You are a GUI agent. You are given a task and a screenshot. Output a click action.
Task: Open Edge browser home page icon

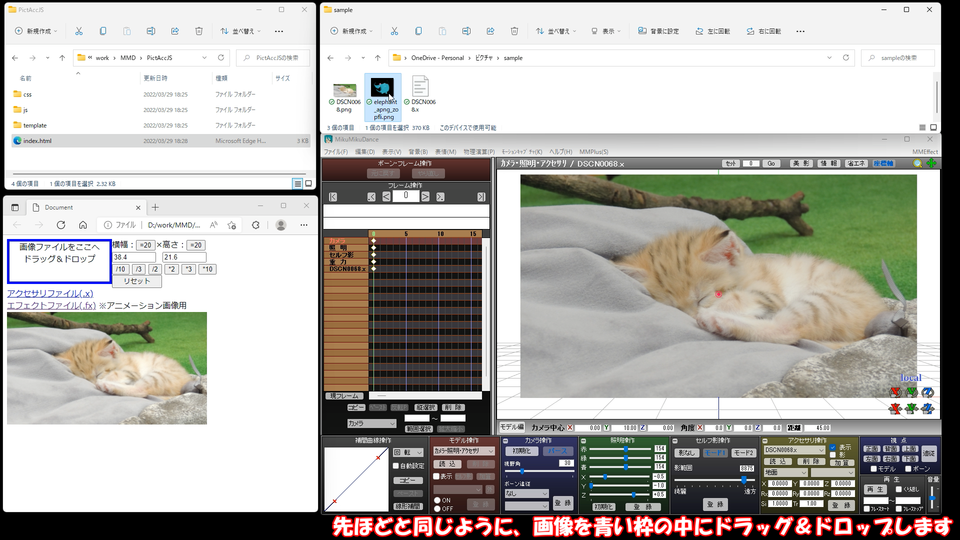click(x=83, y=225)
